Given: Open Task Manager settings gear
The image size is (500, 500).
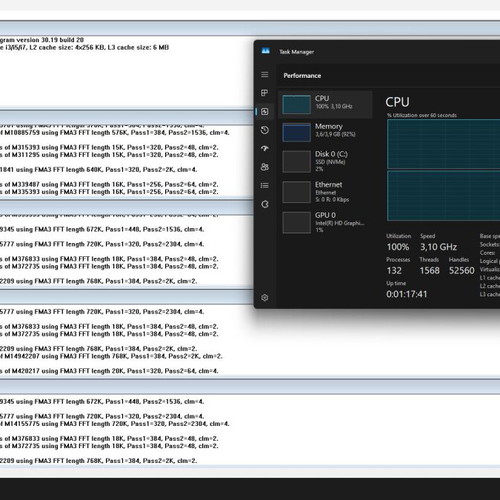Looking at the screenshot, I should 265,298.
